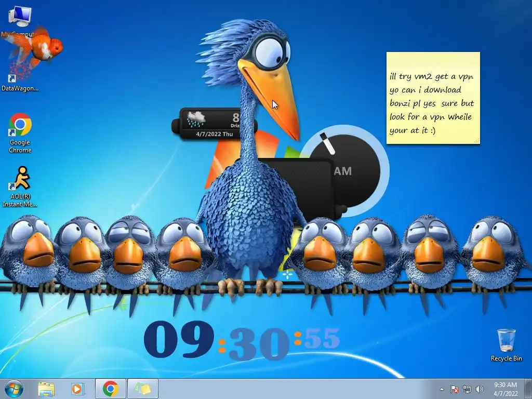Click the Show Desktop strip at taskbar end

[x=528, y=389]
